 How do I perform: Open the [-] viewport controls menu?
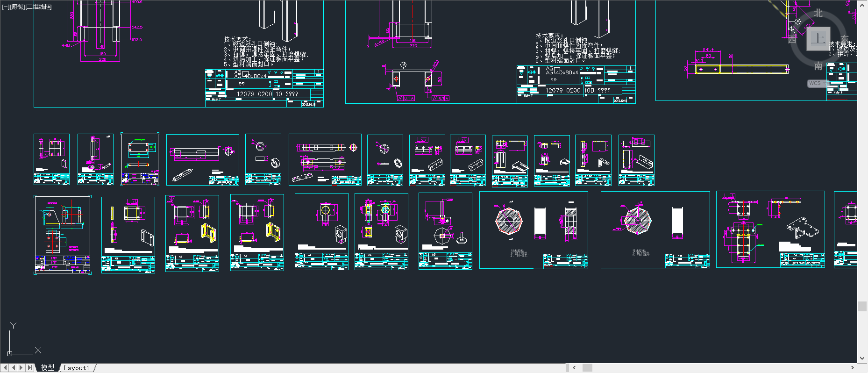6,7
